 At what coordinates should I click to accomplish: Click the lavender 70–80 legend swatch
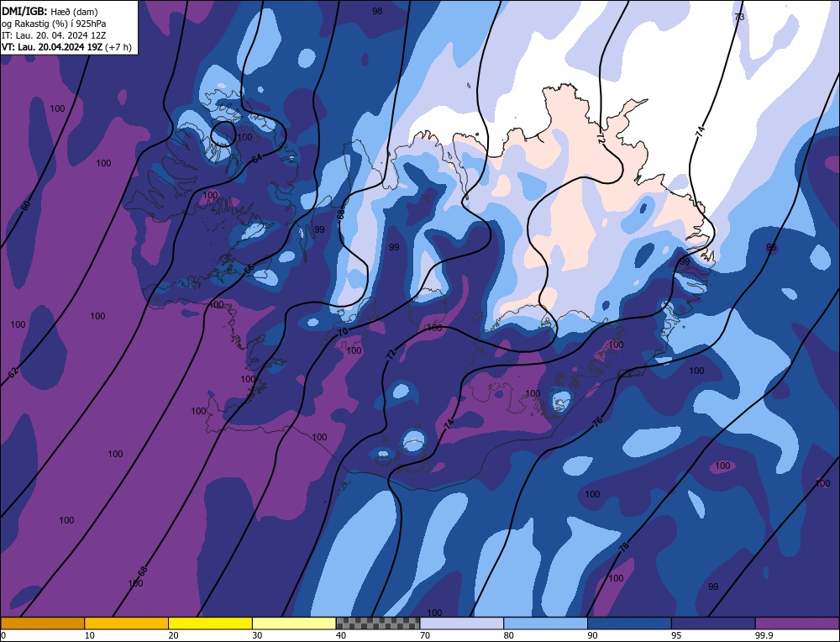tap(462, 623)
